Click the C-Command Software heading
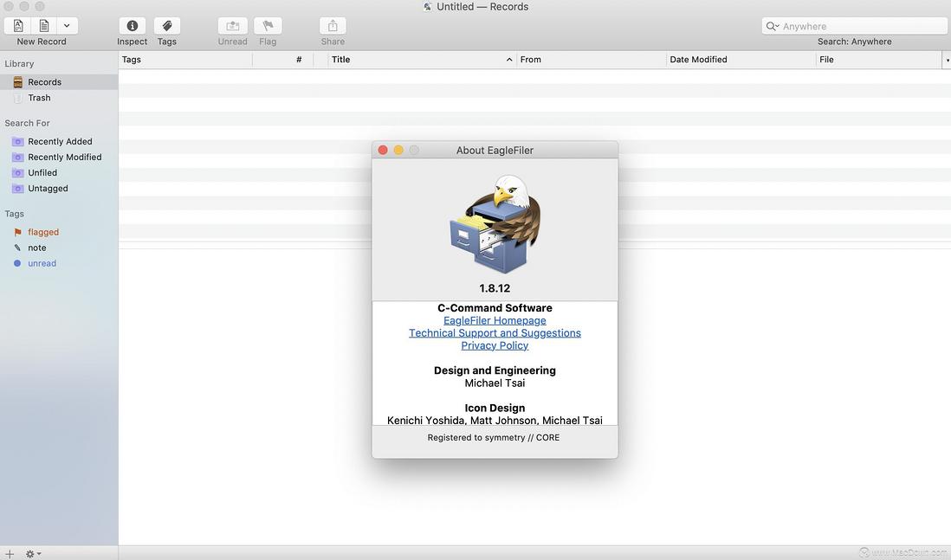 (495, 308)
